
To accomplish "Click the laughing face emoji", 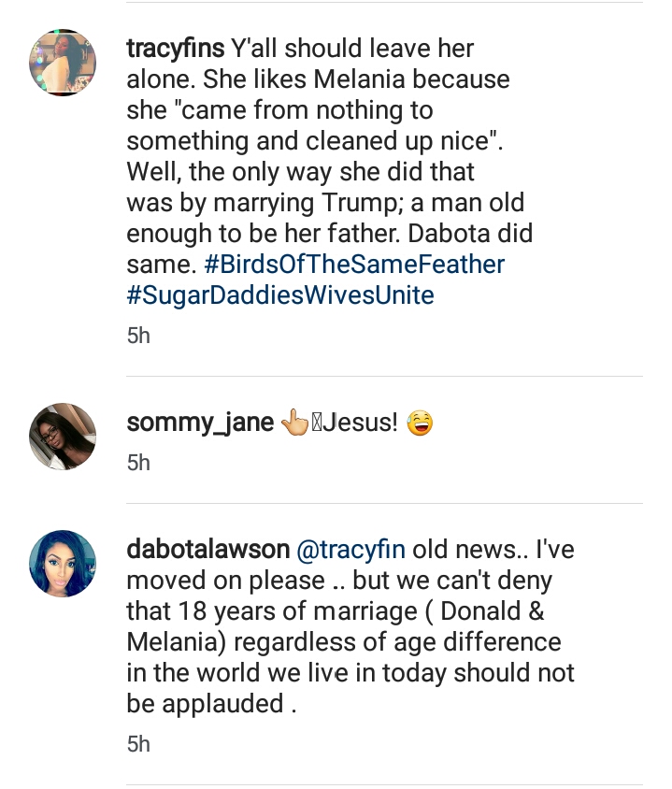I will [x=422, y=424].
